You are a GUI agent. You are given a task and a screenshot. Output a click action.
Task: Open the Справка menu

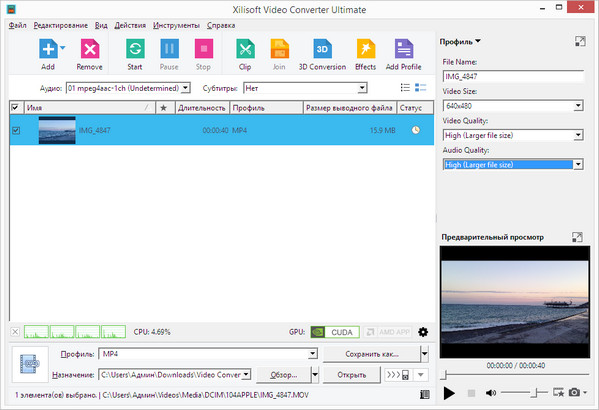[221, 26]
